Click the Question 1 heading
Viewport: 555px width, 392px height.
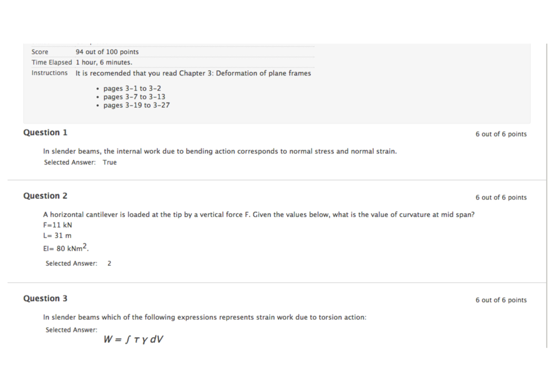point(45,133)
